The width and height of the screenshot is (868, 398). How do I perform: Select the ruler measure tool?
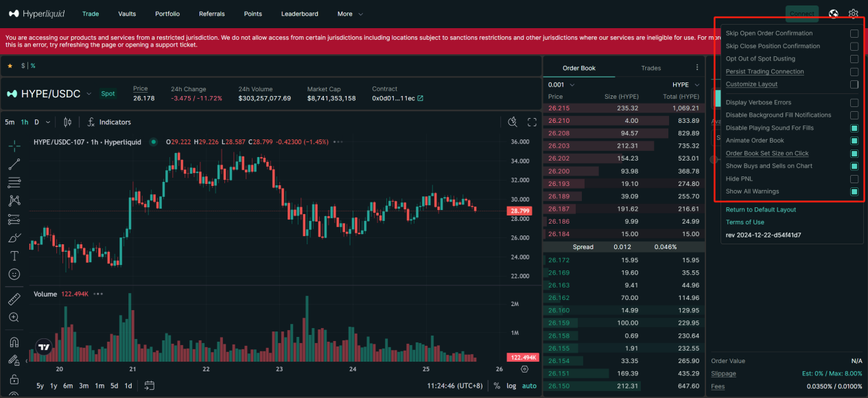point(14,299)
